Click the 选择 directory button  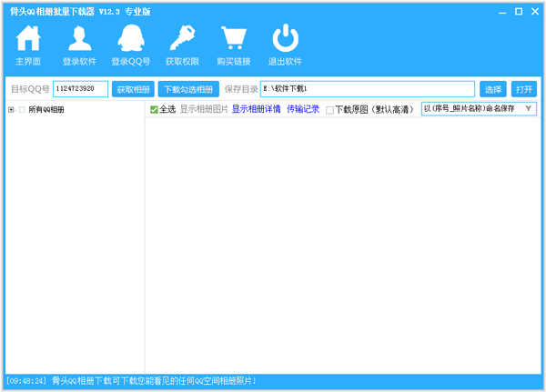pos(492,89)
